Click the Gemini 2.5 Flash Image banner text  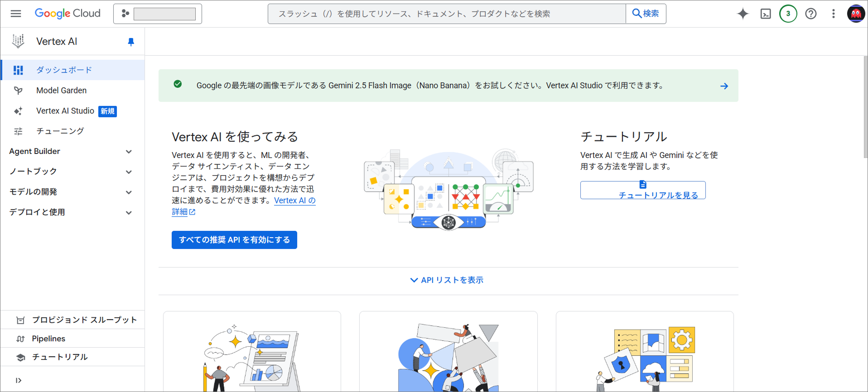pyautogui.click(x=430, y=86)
